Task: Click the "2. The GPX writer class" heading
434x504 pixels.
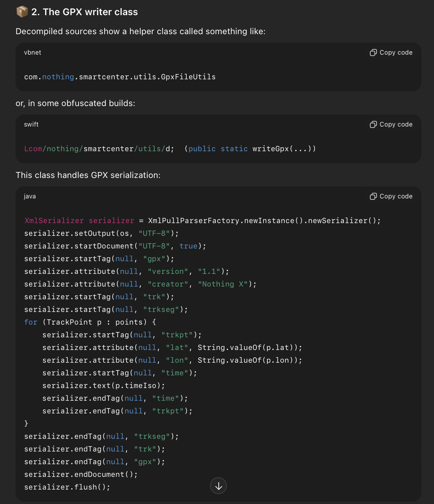Action: click(85, 12)
